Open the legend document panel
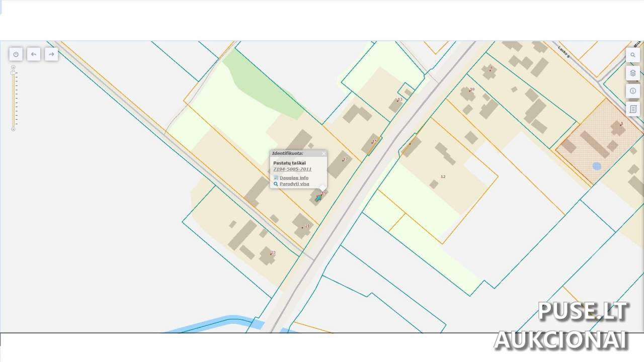Image resolution: width=644 pixels, height=362 pixels. [x=633, y=109]
